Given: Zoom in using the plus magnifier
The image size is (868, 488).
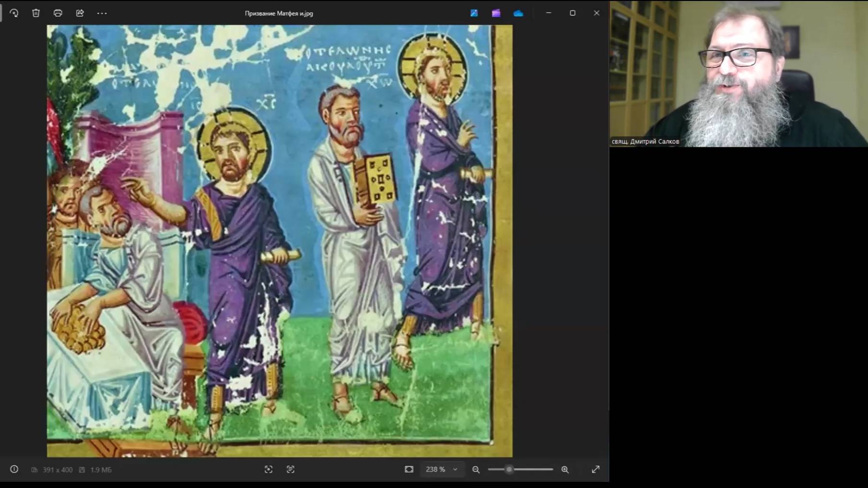Looking at the screenshot, I should (565, 470).
